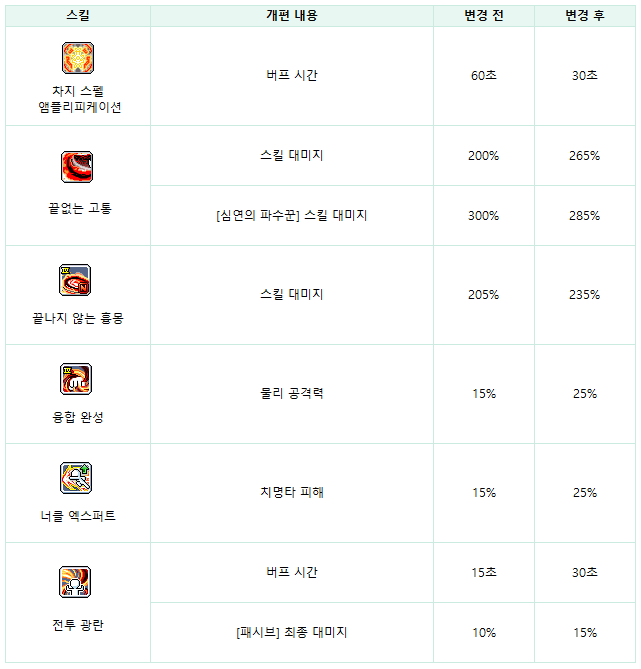Click the 끝없는 고통 skill name text
Image resolution: width=641 pixels, height=669 pixels.
coord(80,208)
